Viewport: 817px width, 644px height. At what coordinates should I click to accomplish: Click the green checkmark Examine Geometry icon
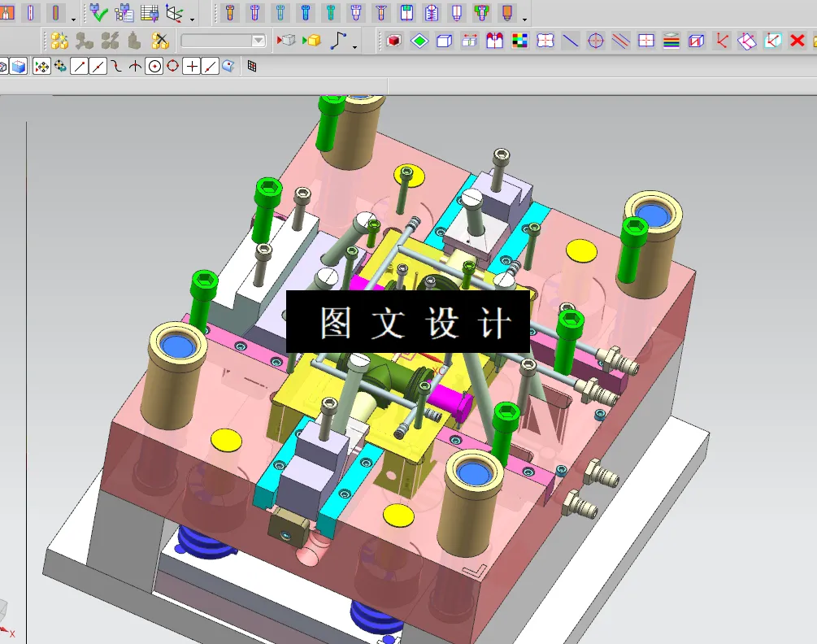100,12
